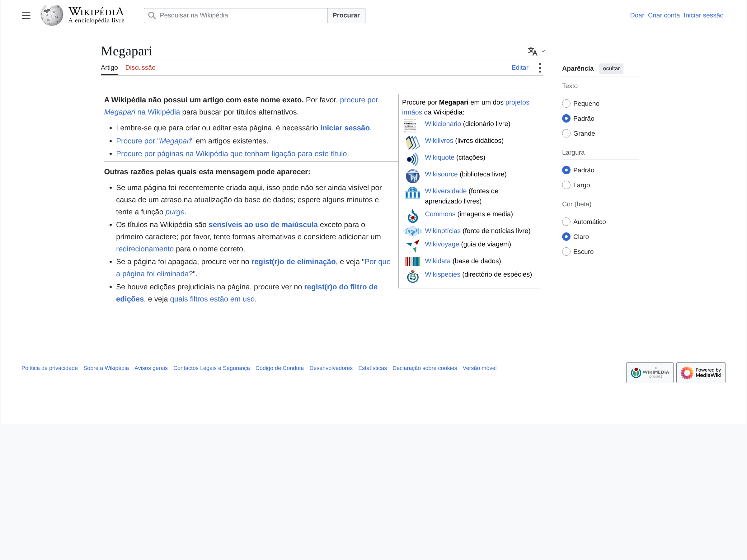Switch to the Artigo tab
Image resolution: width=747 pixels, height=560 pixels.
click(x=110, y=68)
